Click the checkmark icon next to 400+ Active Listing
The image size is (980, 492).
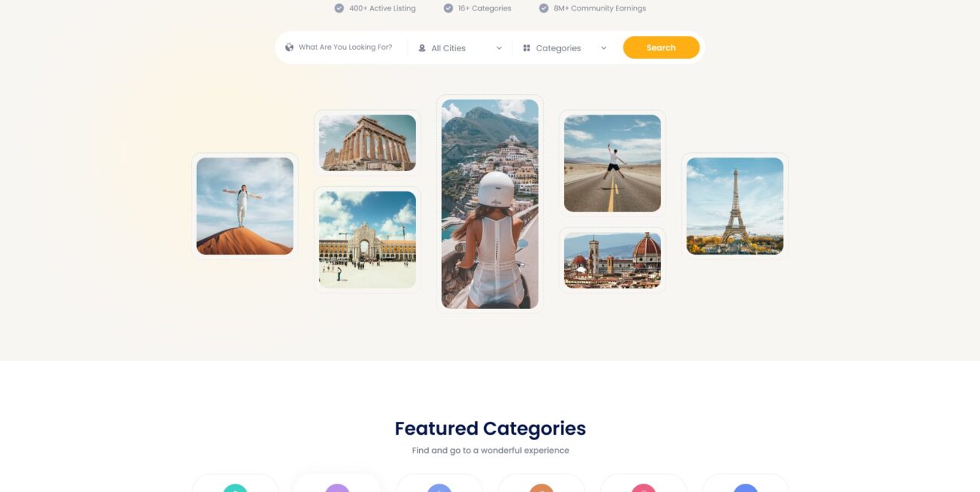339,8
